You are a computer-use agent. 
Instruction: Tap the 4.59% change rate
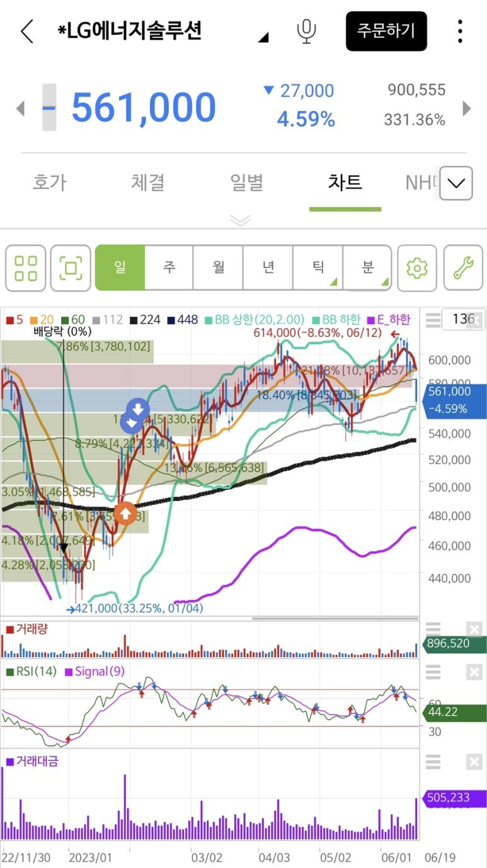point(306,120)
